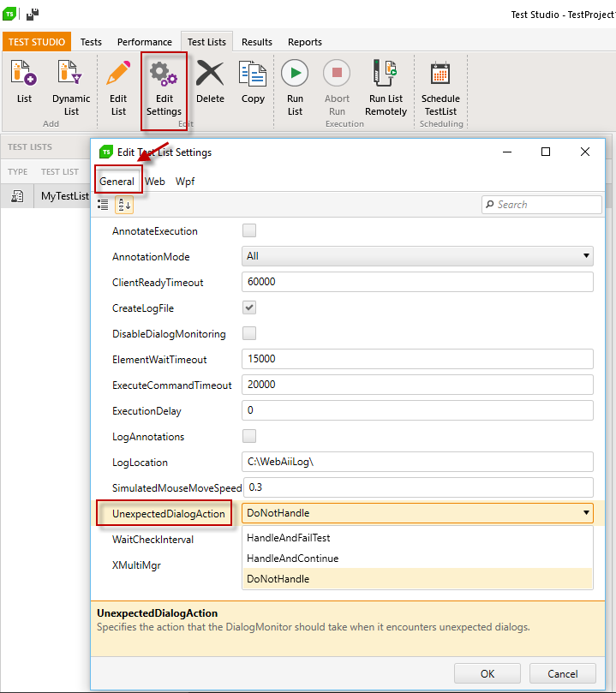The width and height of the screenshot is (616, 693).
Task: Run List Remotely
Action: coord(386,87)
